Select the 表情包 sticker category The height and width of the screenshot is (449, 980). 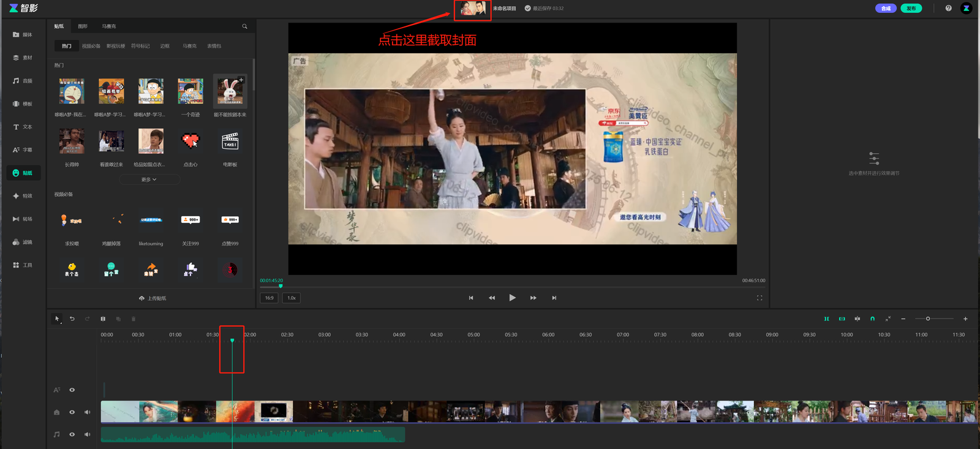click(x=214, y=46)
